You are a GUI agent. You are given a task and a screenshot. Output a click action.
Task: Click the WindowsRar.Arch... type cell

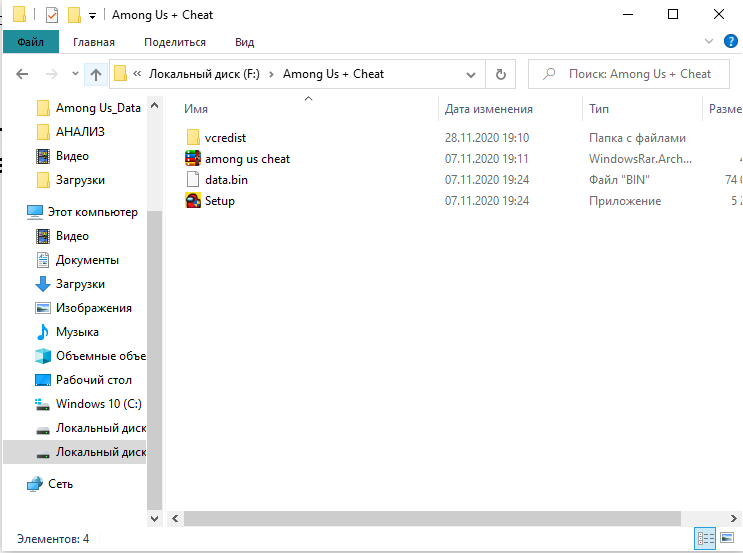[x=640, y=159]
